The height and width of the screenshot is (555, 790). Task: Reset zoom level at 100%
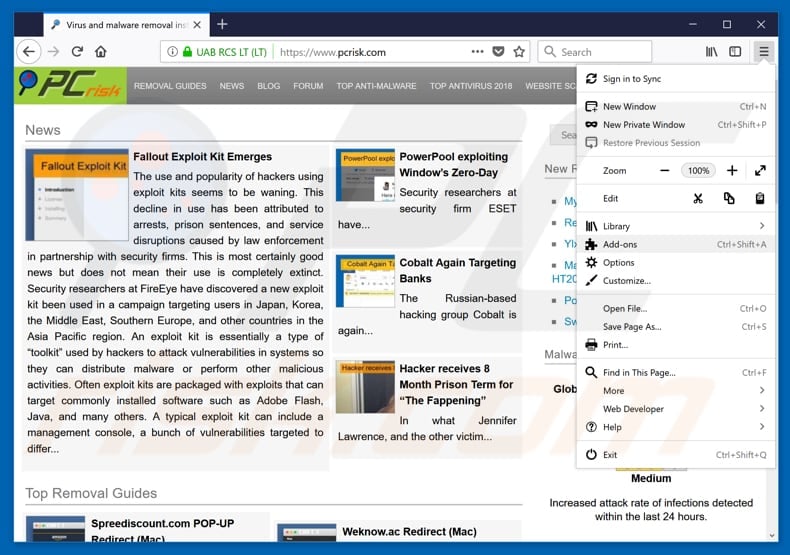pos(698,171)
